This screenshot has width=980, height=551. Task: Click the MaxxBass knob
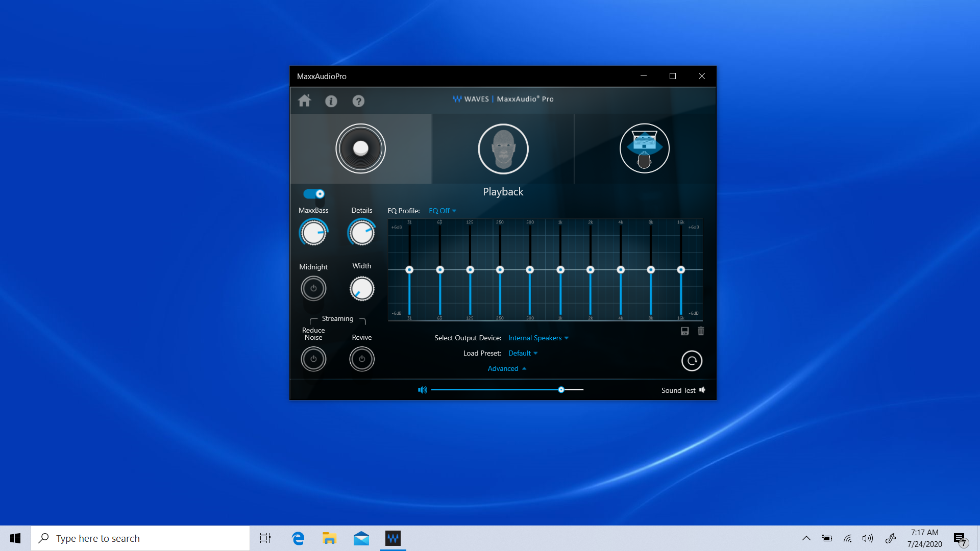[313, 233]
